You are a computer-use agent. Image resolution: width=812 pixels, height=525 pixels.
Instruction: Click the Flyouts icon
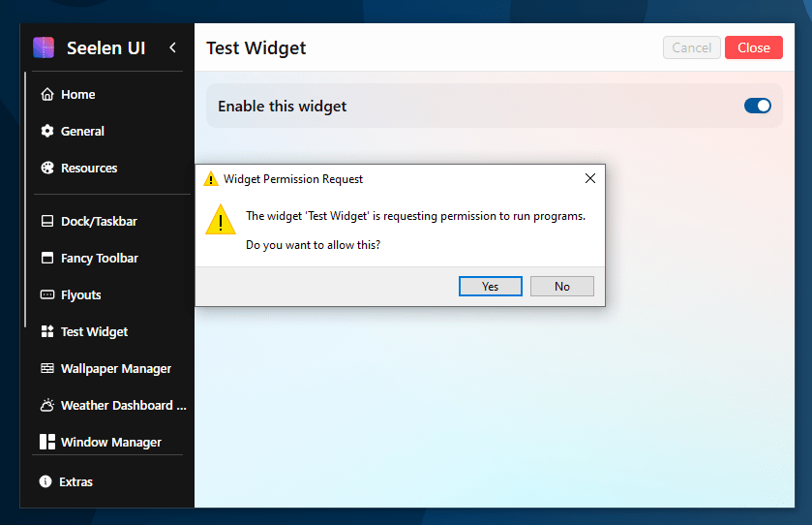pos(46,295)
